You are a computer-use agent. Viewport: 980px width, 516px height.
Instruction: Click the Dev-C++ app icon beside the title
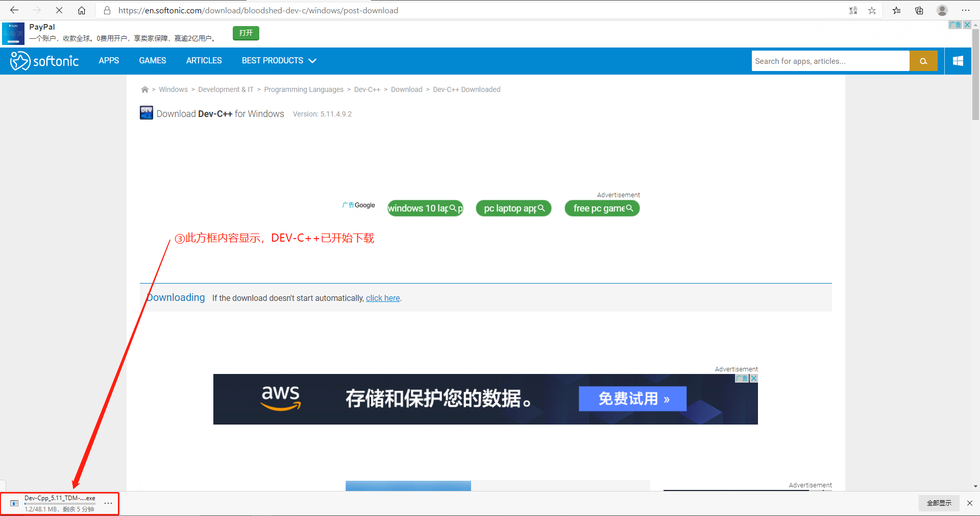click(x=146, y=113)
